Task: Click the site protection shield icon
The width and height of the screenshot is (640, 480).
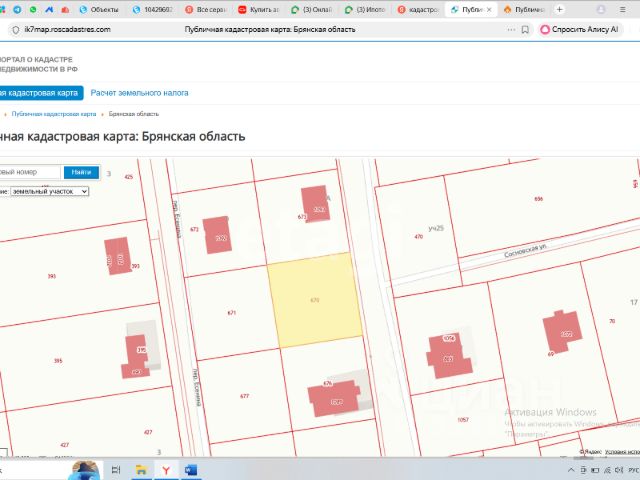Action: click(x=16, y=30)
